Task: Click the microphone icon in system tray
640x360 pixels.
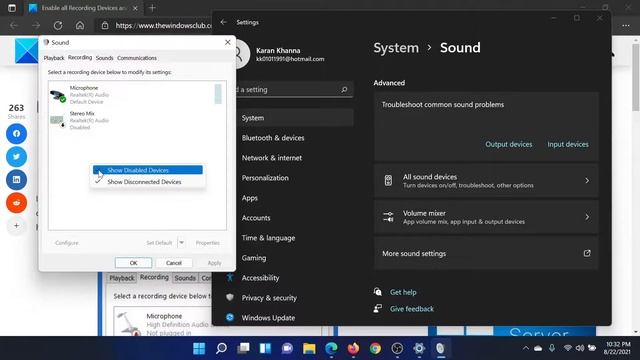Action: [x=552, y=348]
